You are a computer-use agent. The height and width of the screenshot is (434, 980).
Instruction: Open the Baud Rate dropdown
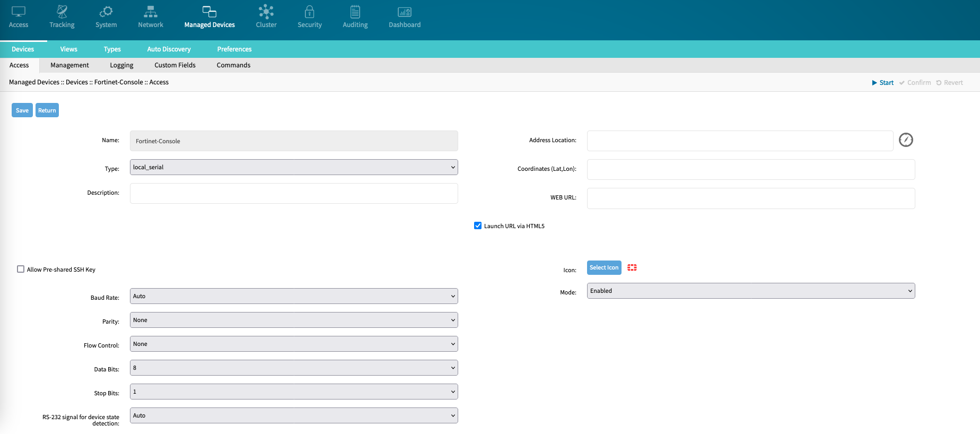[x=294, y=296]
